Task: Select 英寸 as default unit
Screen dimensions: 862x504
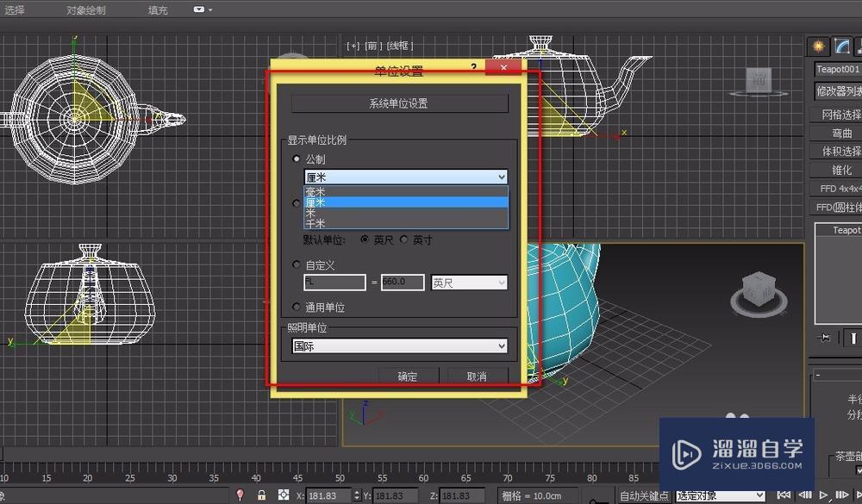Action: 404,240
